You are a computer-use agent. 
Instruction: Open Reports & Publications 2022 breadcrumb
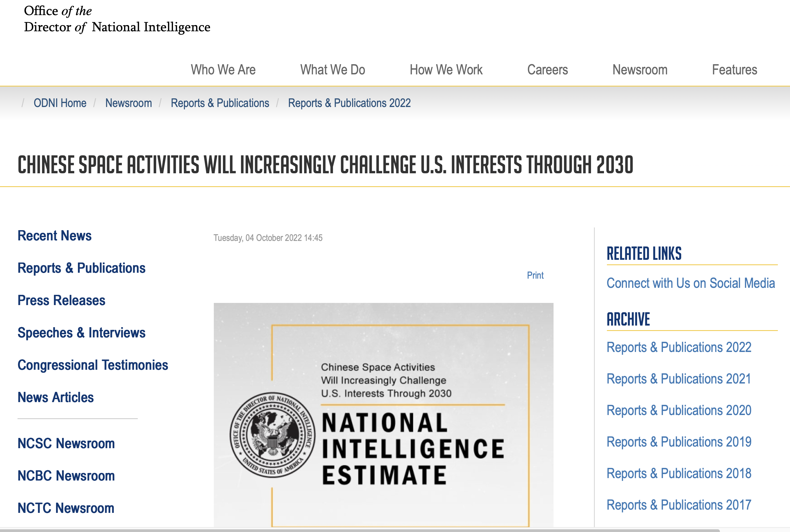[x=349, y=103]
